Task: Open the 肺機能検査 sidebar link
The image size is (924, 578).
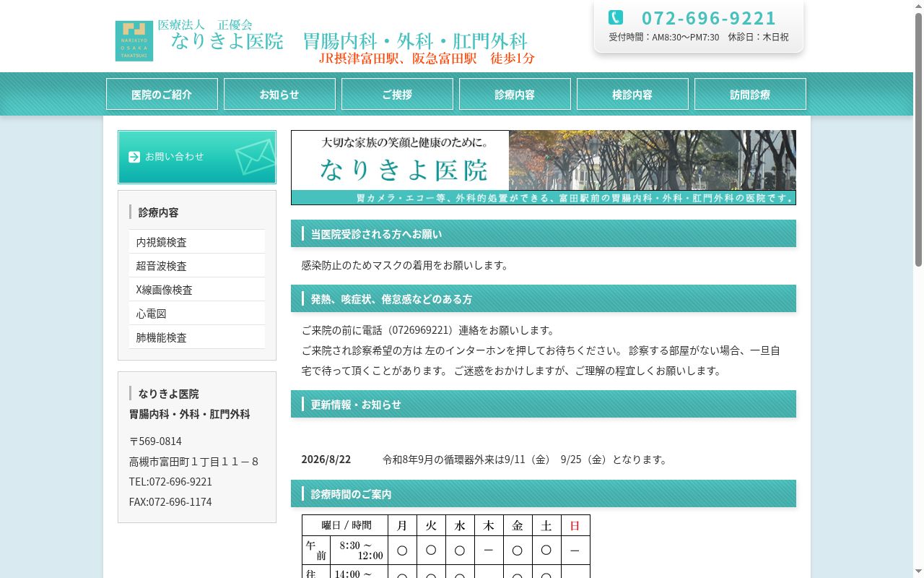Action: click(x=197, y=337)
